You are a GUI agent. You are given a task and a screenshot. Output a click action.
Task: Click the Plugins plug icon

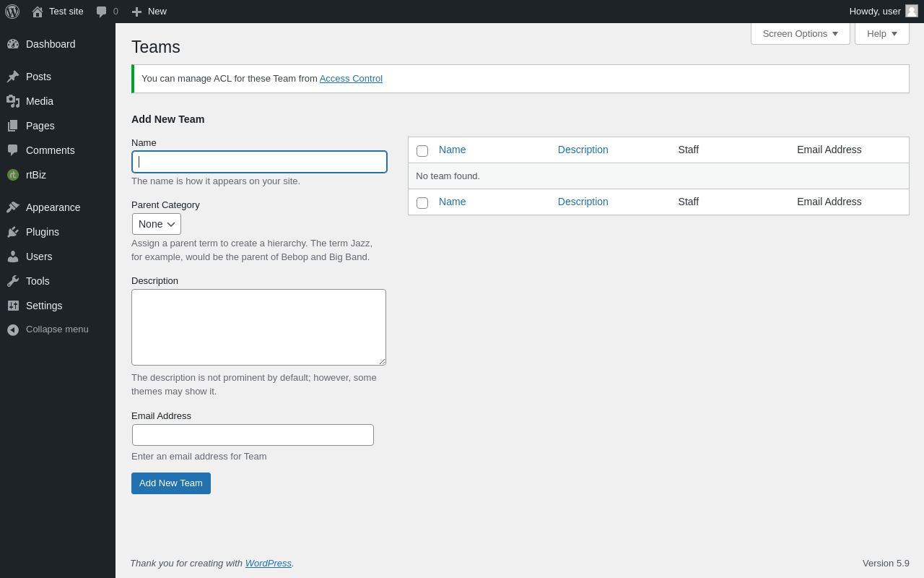13,232
